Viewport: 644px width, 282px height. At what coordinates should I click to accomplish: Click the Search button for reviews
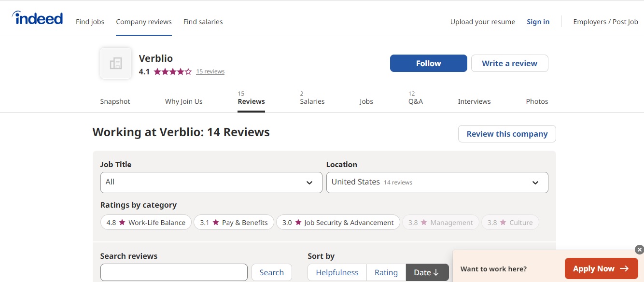coord(272,272)
